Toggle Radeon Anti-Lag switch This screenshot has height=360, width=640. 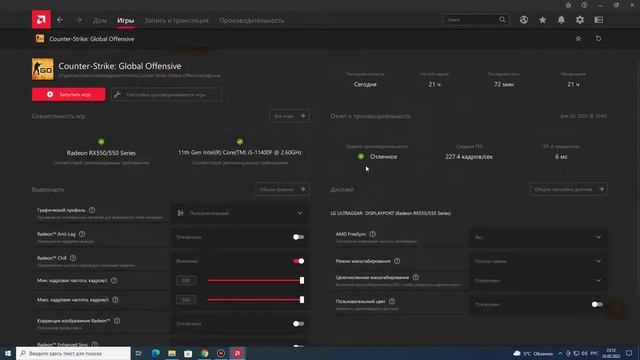[x=298, y=237]
